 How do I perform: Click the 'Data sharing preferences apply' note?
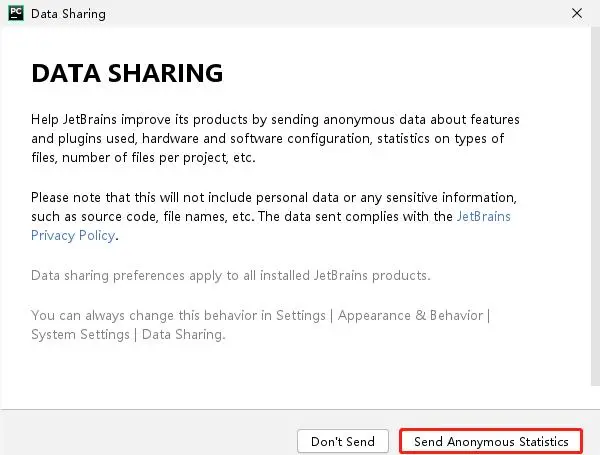[231, 276]
